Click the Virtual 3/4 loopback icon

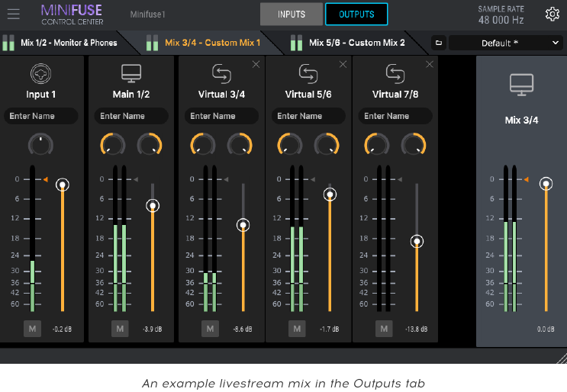(x=221, y=74)
